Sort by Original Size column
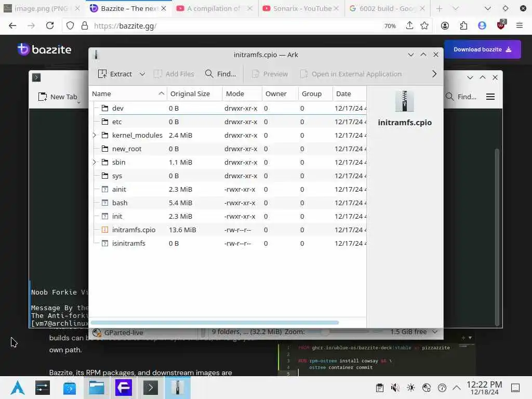Viewport: 532px width, 399px height. pyautogui.click(x=195, y=94)
